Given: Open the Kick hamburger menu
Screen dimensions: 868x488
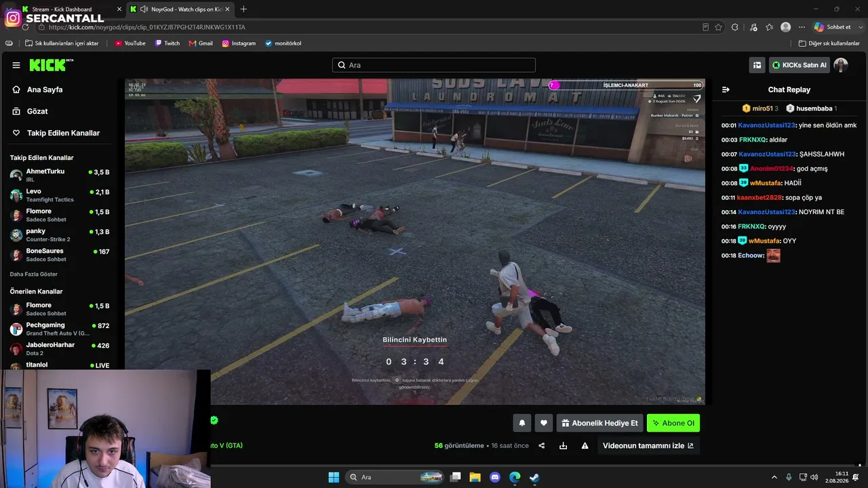Looking at the screenshot, I should coord(16,65).
